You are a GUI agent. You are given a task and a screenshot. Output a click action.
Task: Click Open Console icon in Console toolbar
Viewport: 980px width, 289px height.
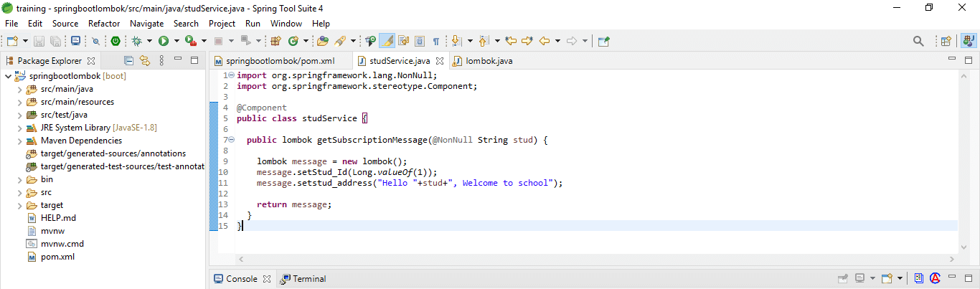coord(887,278)
